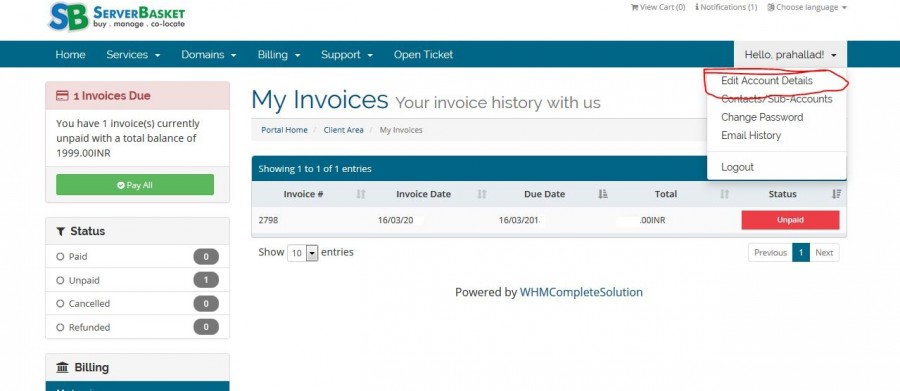Open Portal Home breadcrumb

tap(284, 130)
